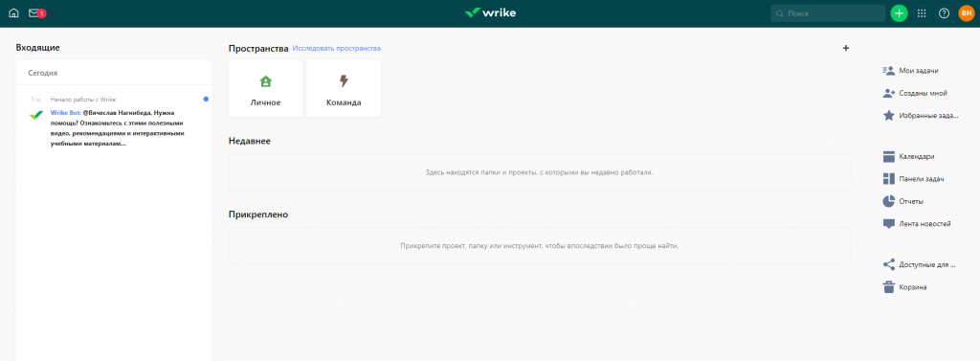Screen dimensions: 980x361
Task: Open the Личное space card
Action: [x=266, y=88]
